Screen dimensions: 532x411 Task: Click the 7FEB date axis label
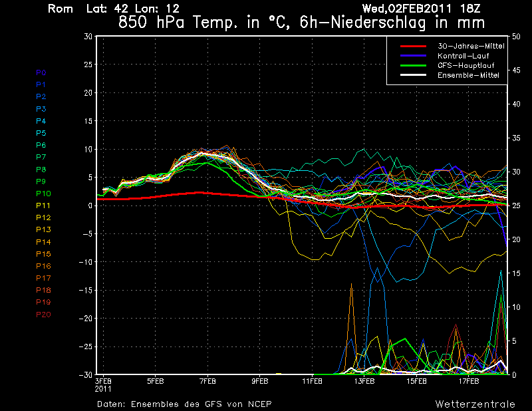tap(207, 382)
